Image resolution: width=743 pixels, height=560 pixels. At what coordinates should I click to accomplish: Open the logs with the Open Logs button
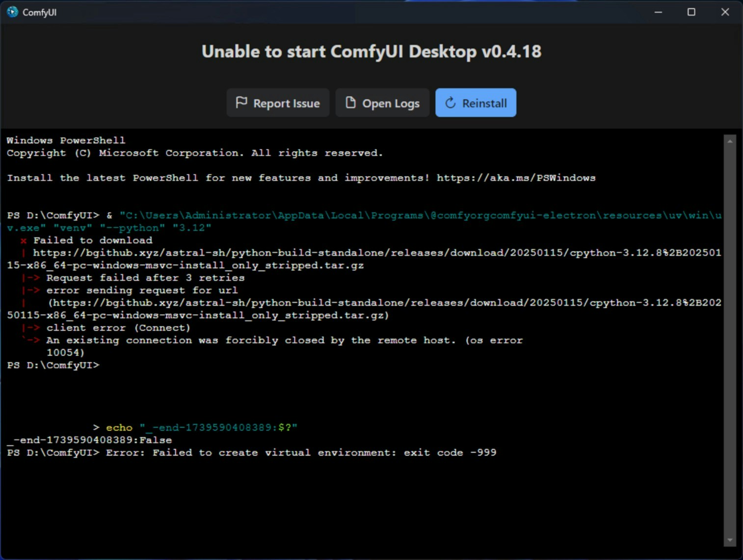pyautogui.click(x=382, y=102)
